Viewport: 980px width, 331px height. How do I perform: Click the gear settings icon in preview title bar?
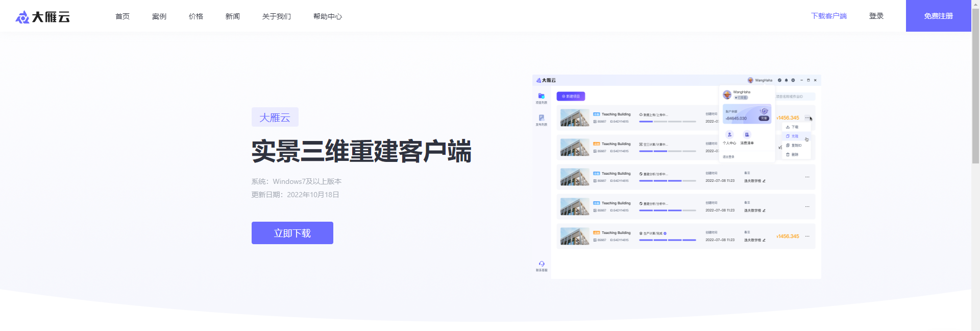pos(793,80)
